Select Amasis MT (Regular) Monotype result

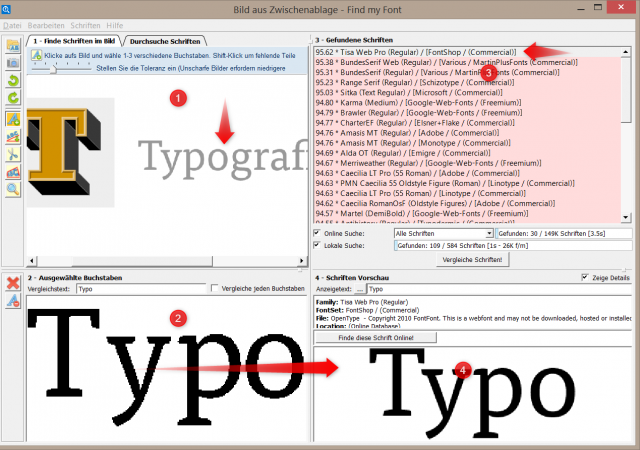467,143
